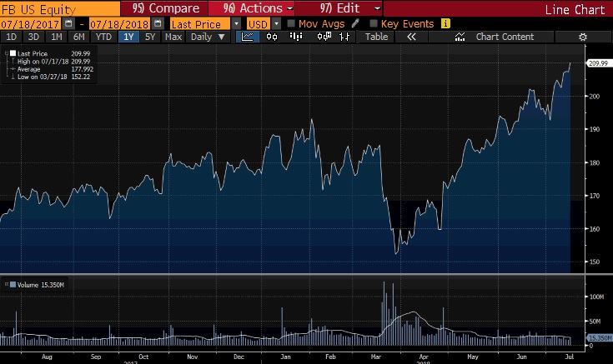This screenshot has height=364, width=613.
Task: Collapse toolbar with double-chevron icon
Action: 411,37
